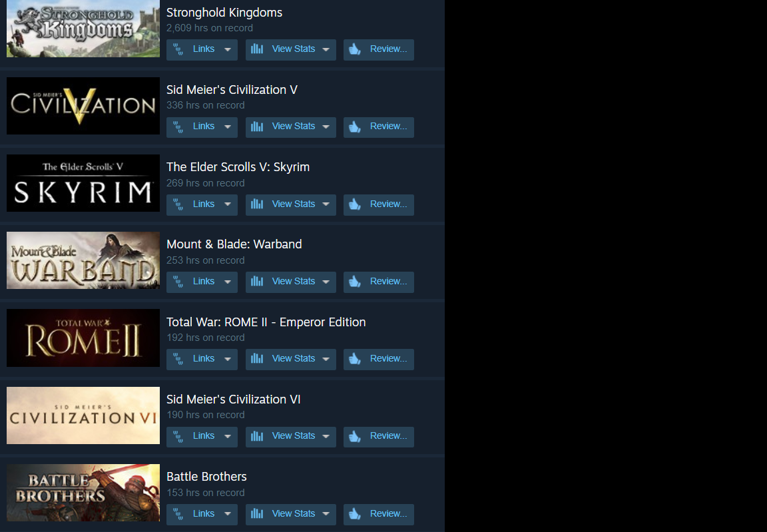
Task: Expand View Stats arrow for Mount & Blade: Warband
Action: pos(326,282)
